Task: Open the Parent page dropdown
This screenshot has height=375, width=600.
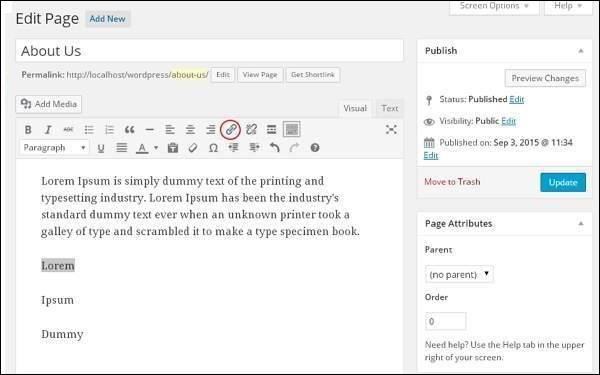Action: tap(459, 274)
